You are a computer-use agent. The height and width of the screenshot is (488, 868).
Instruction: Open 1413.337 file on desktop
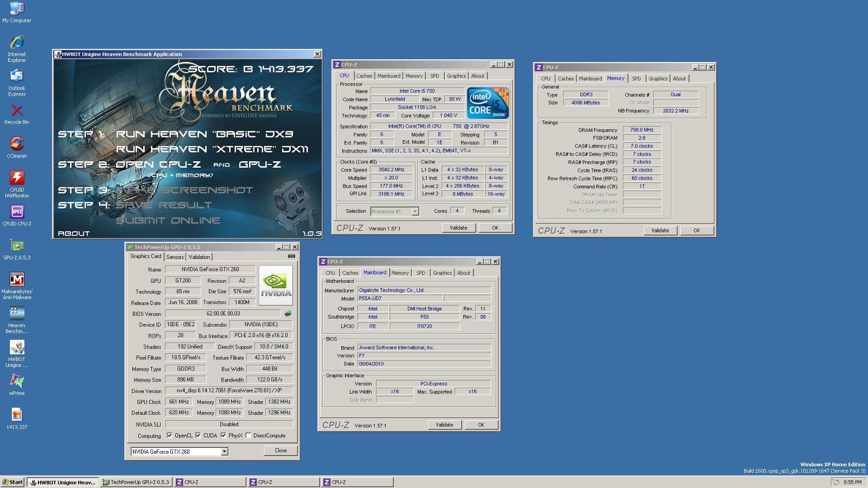tap(17, 419)
